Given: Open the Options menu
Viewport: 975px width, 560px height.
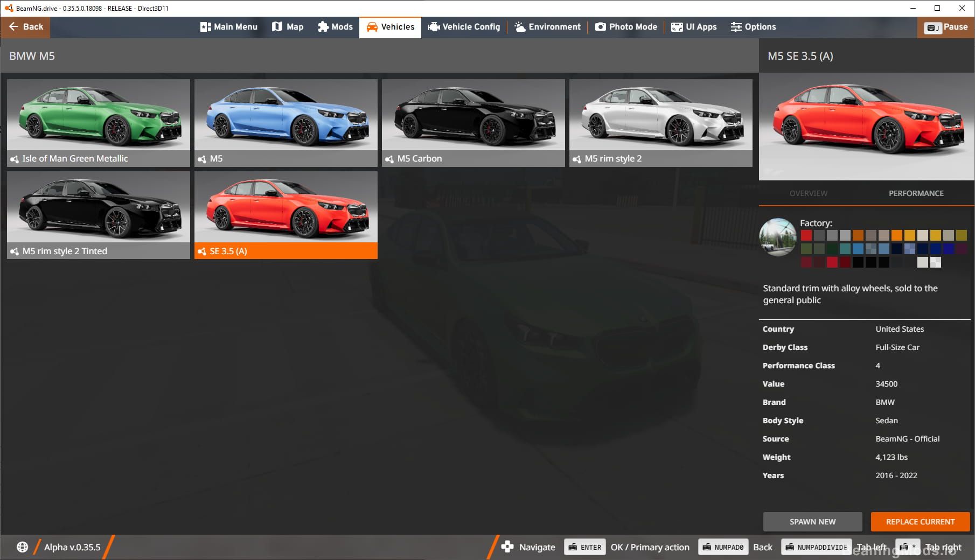Looking at the screenshot, I should (x=753, y=27).
